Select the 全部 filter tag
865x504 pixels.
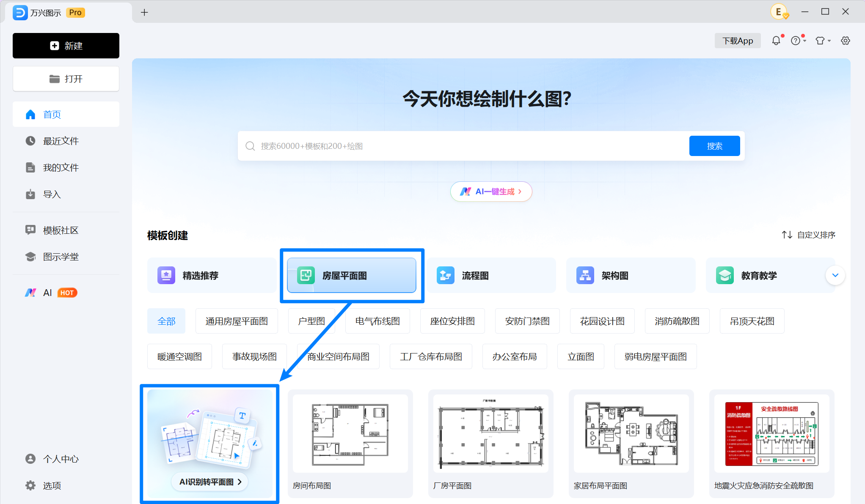166,321
